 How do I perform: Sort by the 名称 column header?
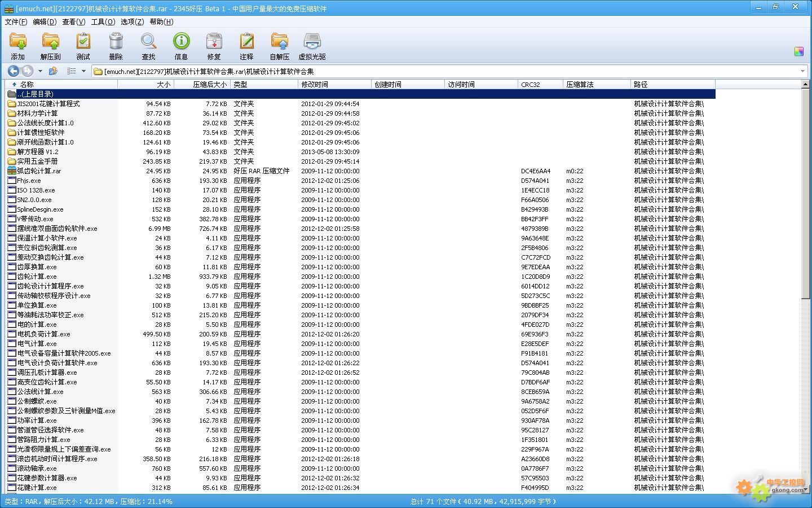61,84
